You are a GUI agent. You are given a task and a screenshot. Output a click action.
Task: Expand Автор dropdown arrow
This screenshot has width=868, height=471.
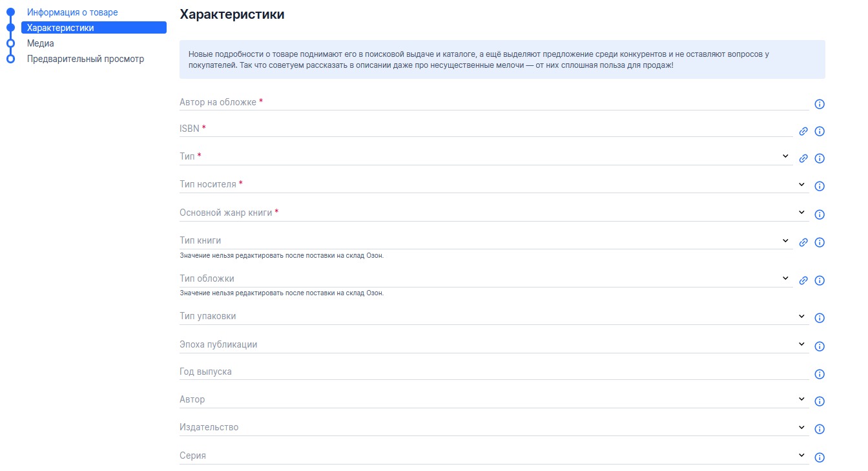pos(801,399)
